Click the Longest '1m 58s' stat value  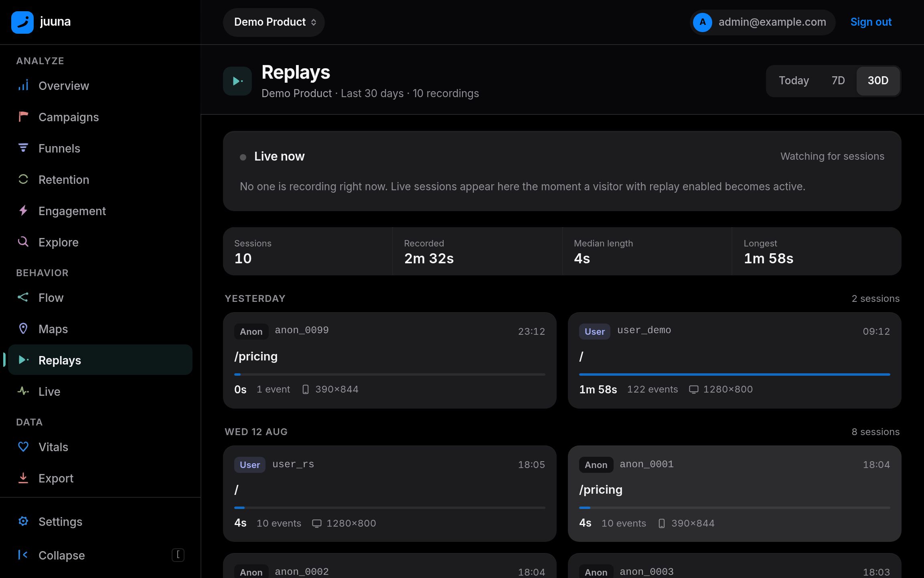(x=768, y=258)
